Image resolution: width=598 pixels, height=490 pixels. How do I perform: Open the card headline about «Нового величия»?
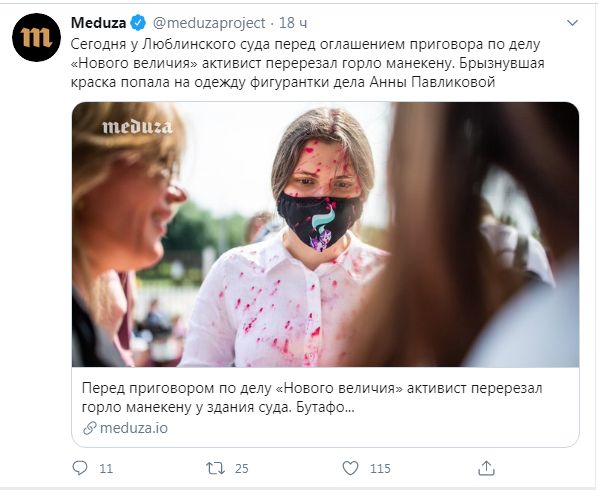pos(312,398)
